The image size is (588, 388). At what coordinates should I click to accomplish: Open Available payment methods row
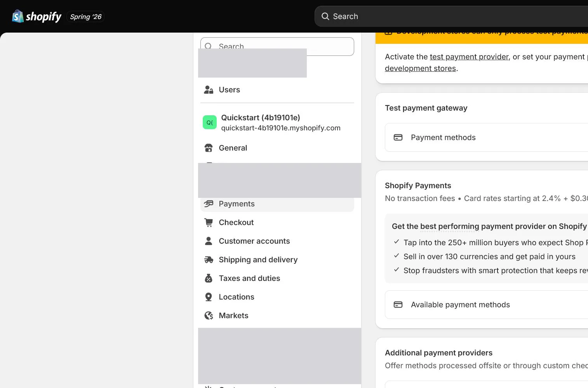(486, 305)
